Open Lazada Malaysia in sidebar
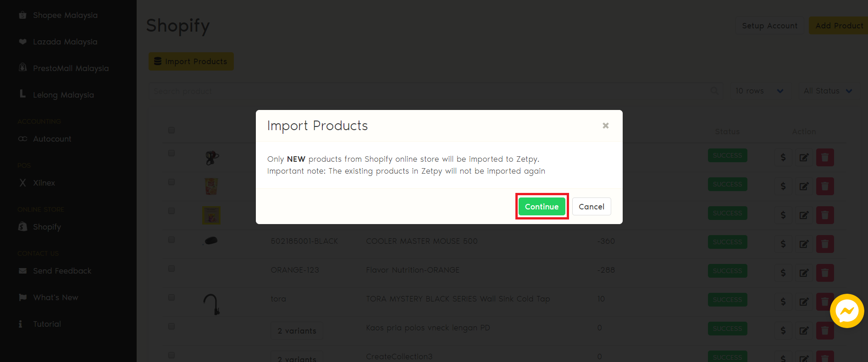Screen dimensions: 868x362 (x=65, y=42)
